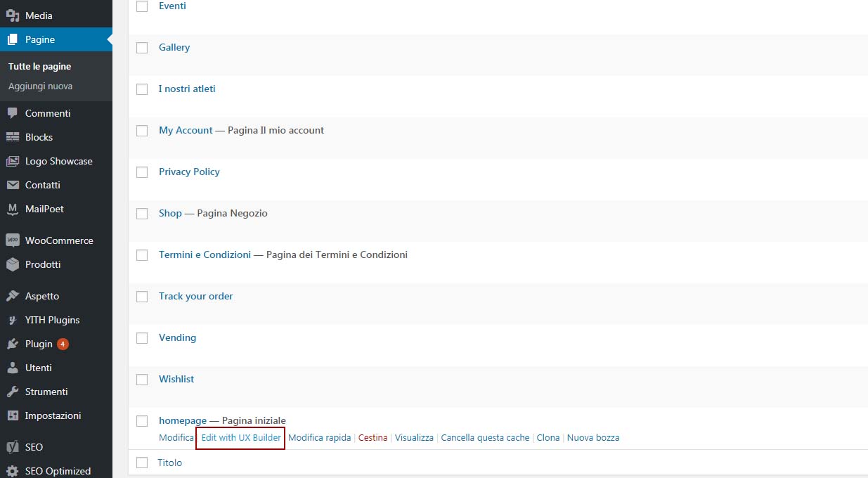Open the Track your order page
868x478 pixels.
(x=195, y=296)
